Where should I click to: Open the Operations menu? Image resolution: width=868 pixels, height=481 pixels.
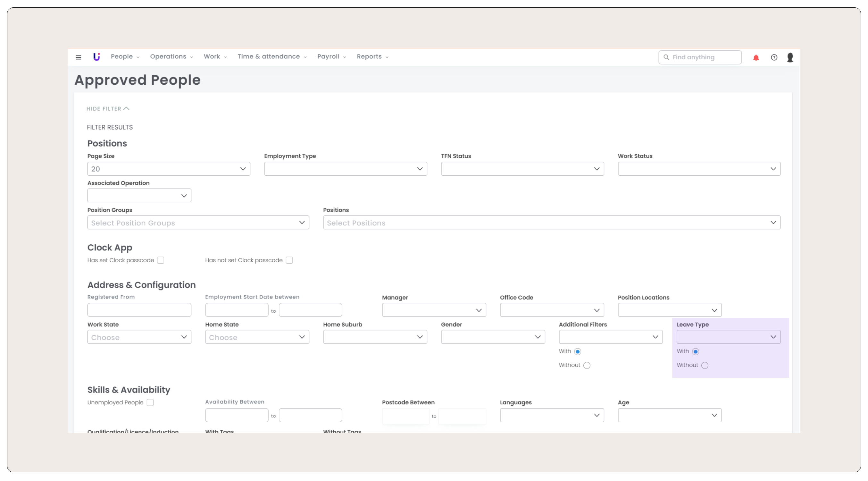[171, 57]
